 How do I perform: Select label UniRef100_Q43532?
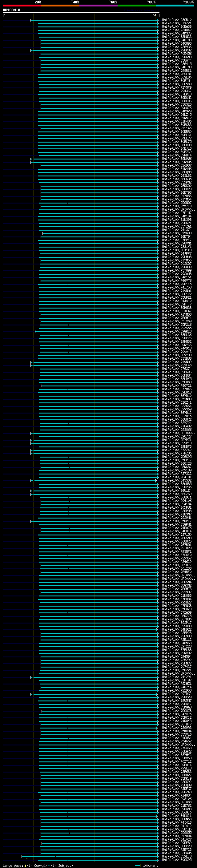pos(176,481)
